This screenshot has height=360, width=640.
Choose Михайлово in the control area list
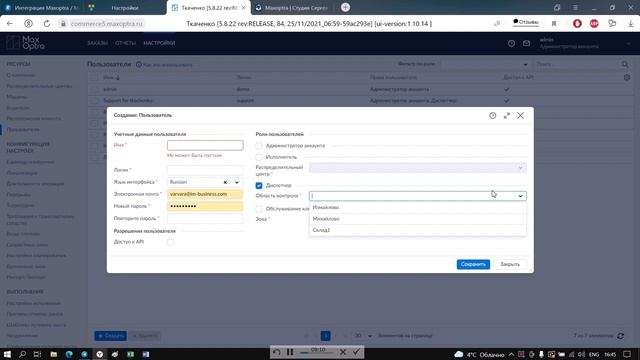(x=418, y=219)
